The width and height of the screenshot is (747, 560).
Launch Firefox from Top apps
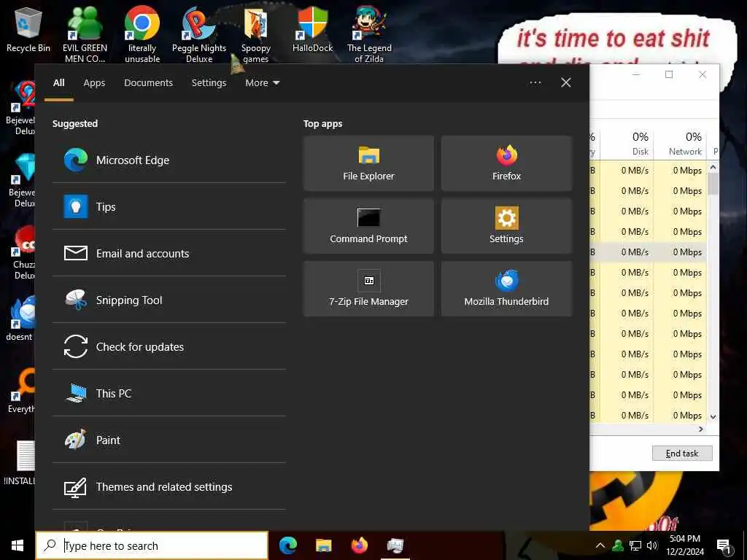pos(506,163)
